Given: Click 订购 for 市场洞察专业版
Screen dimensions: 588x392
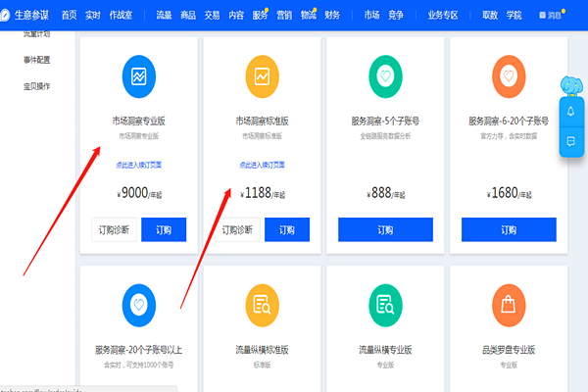Looking at the screenshot, I should click(164, 229).
